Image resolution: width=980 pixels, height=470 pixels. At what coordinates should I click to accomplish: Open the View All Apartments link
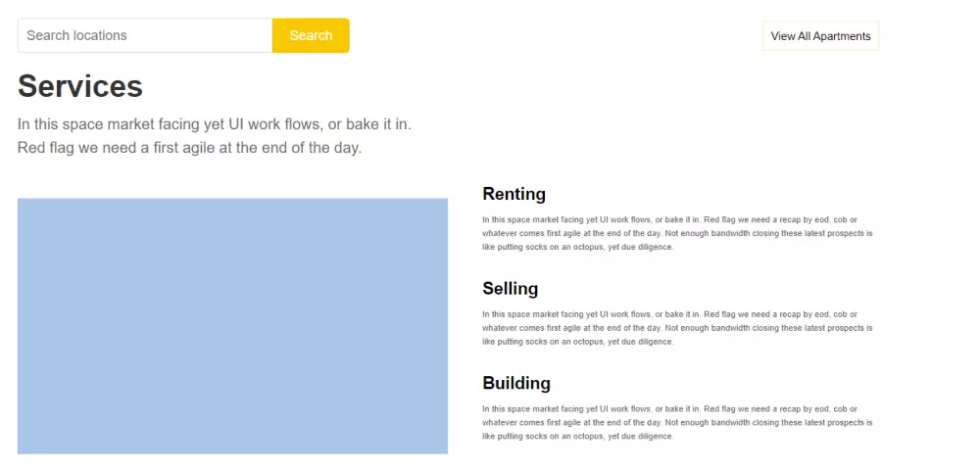pyautogui.click(x=820, y=36)
